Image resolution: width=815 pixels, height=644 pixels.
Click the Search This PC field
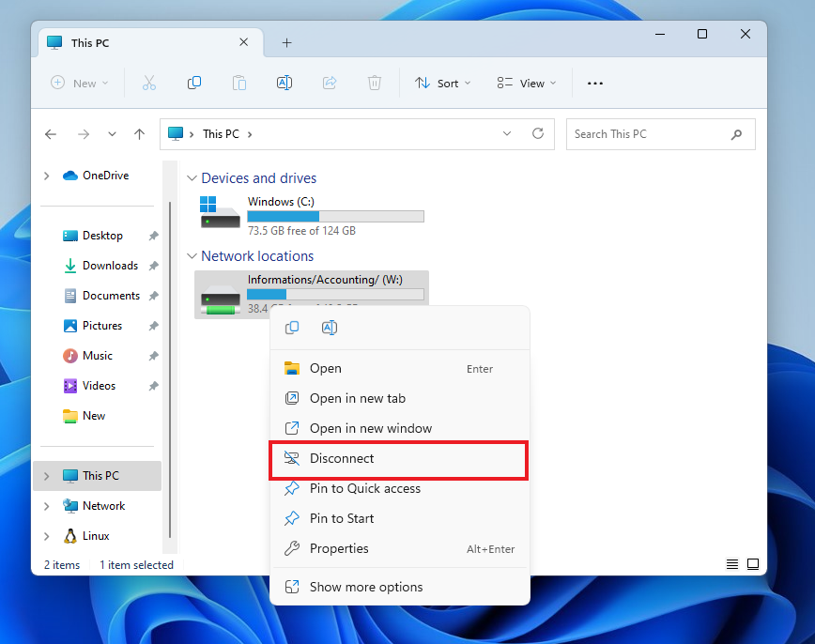point(648,134)
